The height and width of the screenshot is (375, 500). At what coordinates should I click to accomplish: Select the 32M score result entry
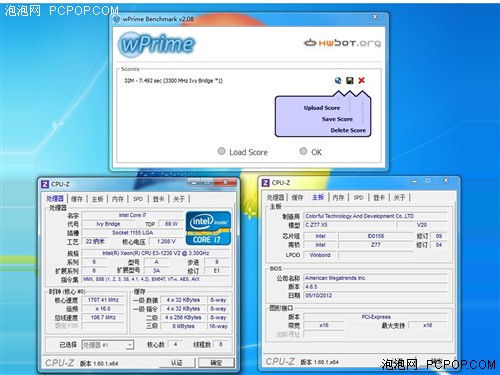[x=173, y=81]
